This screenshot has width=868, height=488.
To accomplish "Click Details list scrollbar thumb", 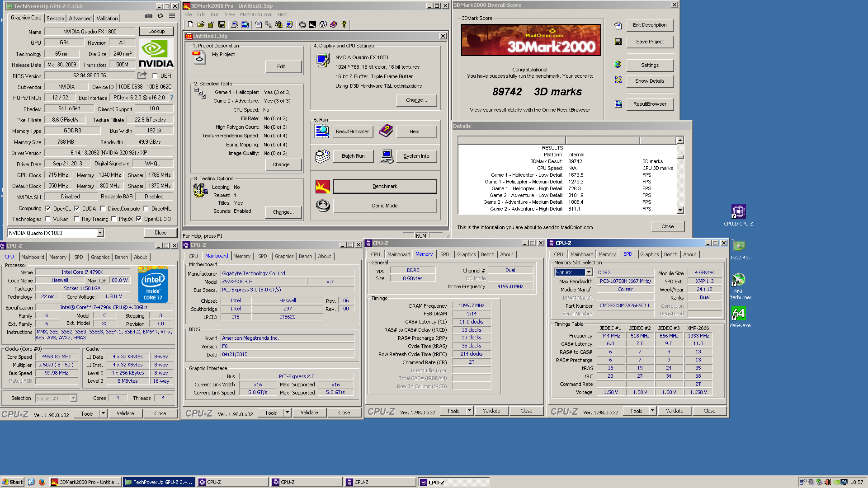I will 680,157.
